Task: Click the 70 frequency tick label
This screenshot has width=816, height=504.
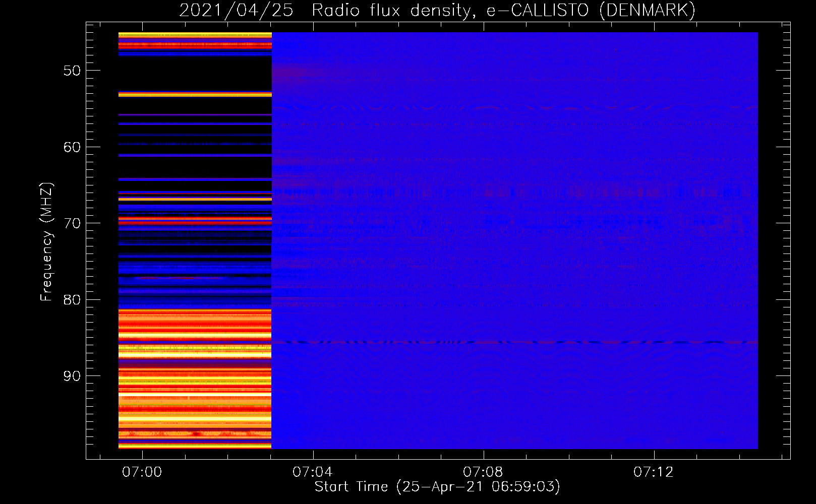Action: 72,223
